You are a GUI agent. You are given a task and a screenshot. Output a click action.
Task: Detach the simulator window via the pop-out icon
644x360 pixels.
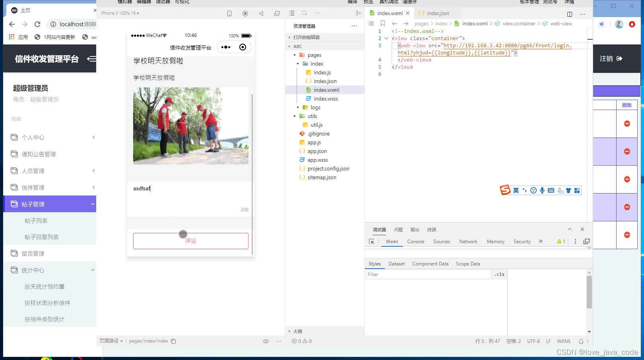click(x=277, y=14)
